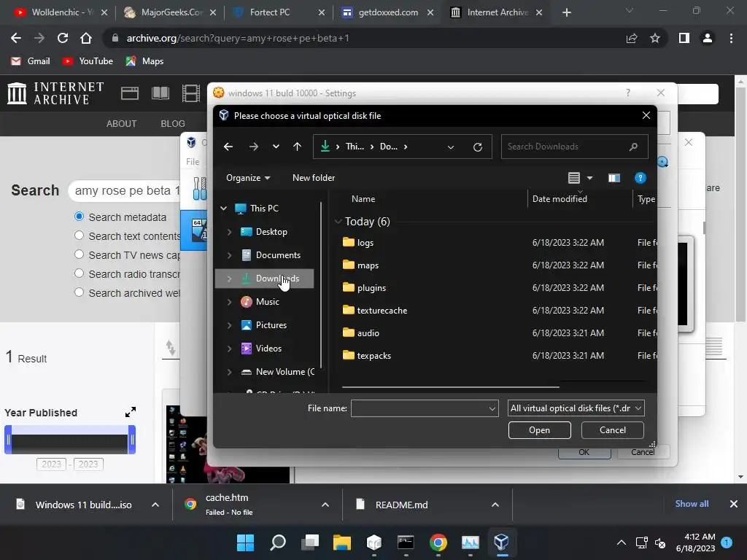Expand the address bar history dropdown
Screen dimensions: 747x560
click(x=451, y=147)
